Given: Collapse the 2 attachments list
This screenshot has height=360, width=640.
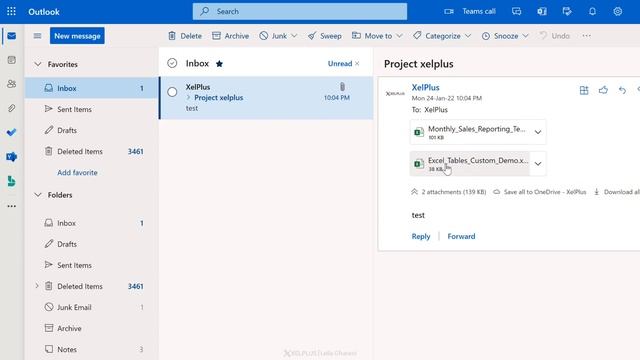Looking at the screenshot, I should point(449,192).
